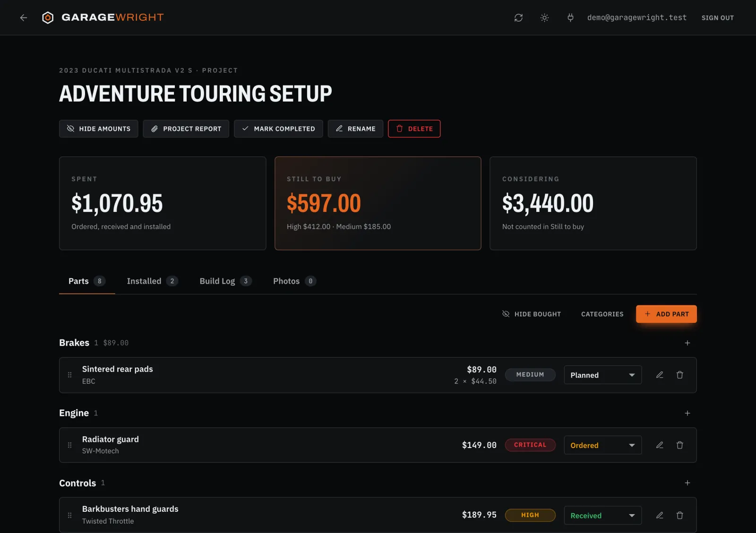This screenshot has height=533, width=756.
Task: Go back using the left arrow icon
Action: coord(24,17)
